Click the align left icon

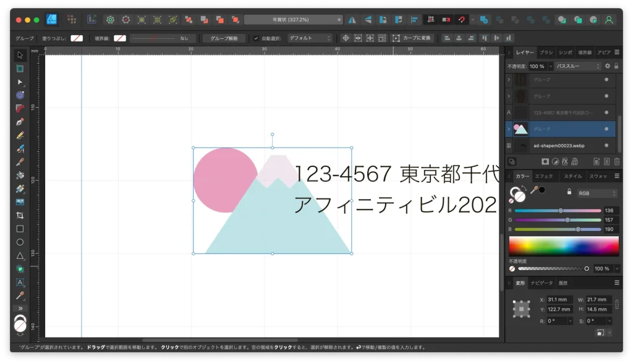tap(447, 38)
